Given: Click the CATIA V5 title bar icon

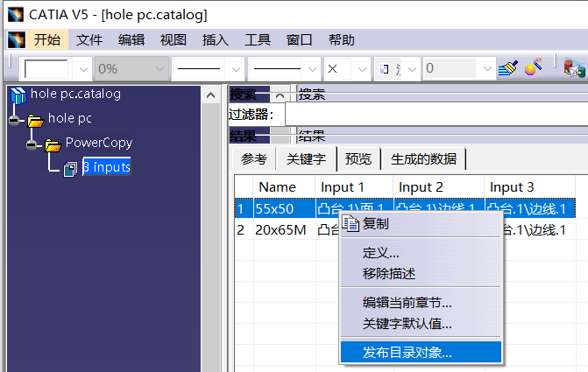Looking at the screenshot, I should coord(16,15).
